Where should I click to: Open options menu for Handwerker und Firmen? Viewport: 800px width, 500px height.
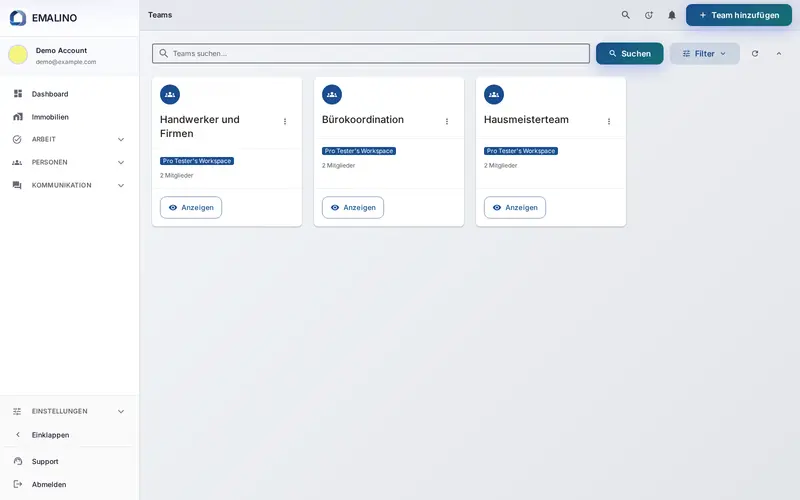pyautogui.click(x=285, y=121)
